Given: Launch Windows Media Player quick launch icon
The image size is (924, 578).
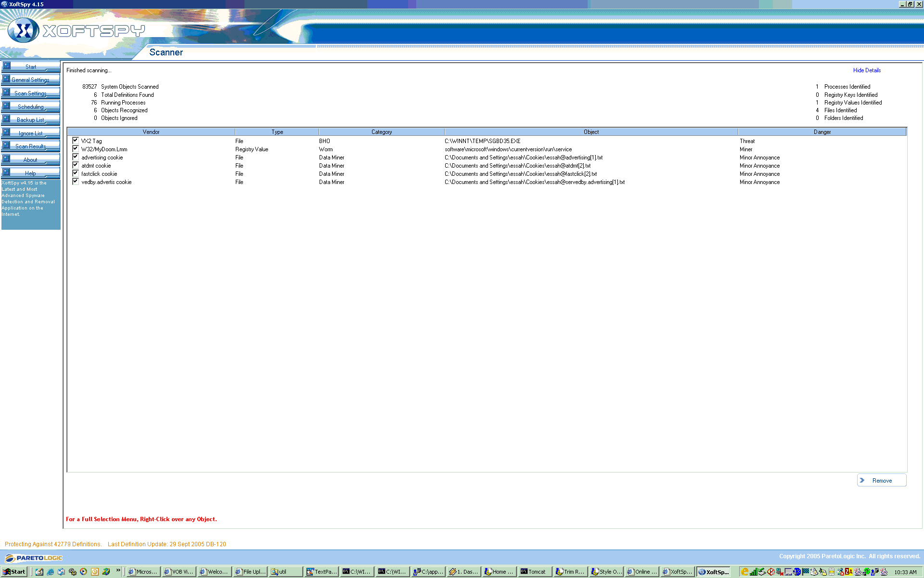Looking at the screenshot, I should 84,572.
